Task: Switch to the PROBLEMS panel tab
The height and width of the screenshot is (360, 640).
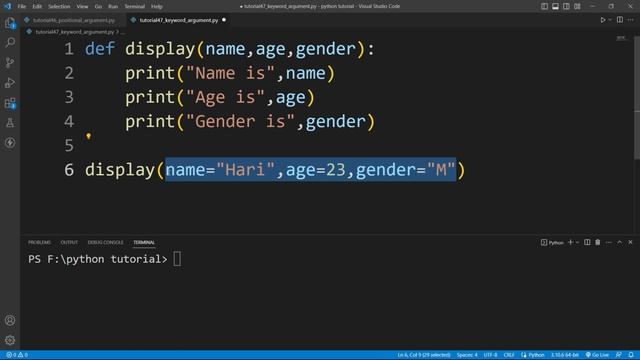Action: click(x=39, y=242)
